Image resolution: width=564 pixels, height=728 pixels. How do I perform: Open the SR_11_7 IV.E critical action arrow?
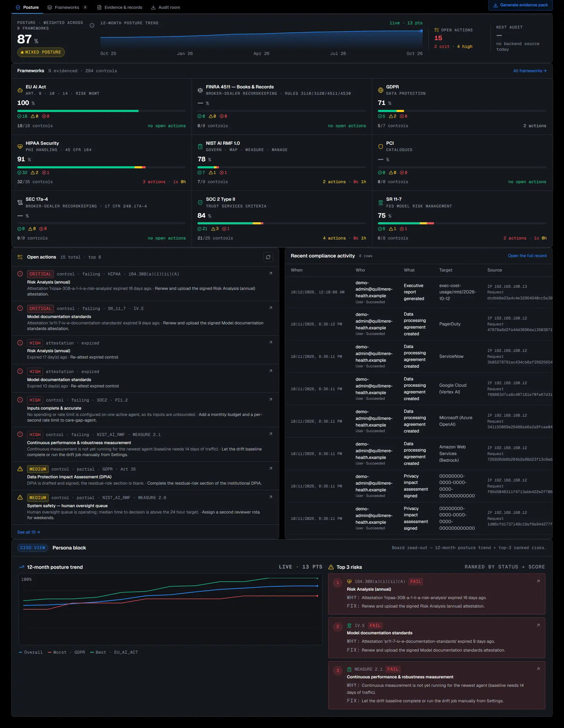coord(271,308)
